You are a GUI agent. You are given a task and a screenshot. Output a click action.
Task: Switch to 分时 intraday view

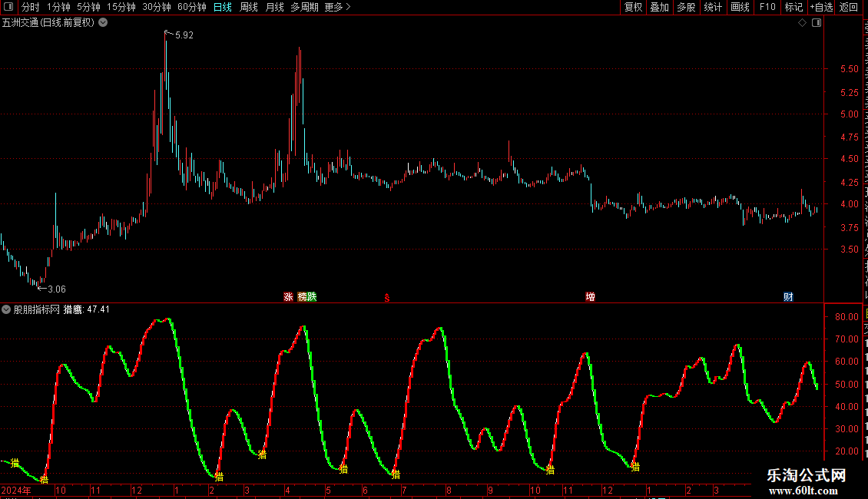click(x=31, y=7)
